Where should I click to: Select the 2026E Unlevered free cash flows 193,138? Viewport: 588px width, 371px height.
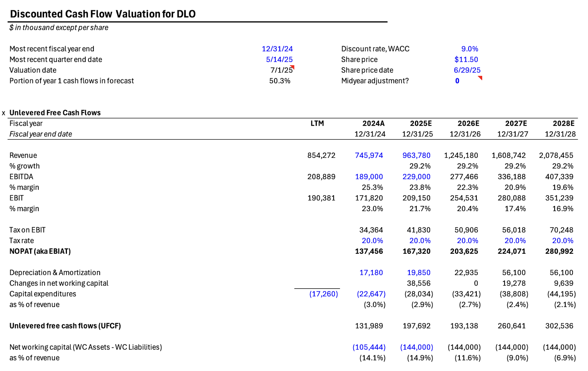pos(465,326)
